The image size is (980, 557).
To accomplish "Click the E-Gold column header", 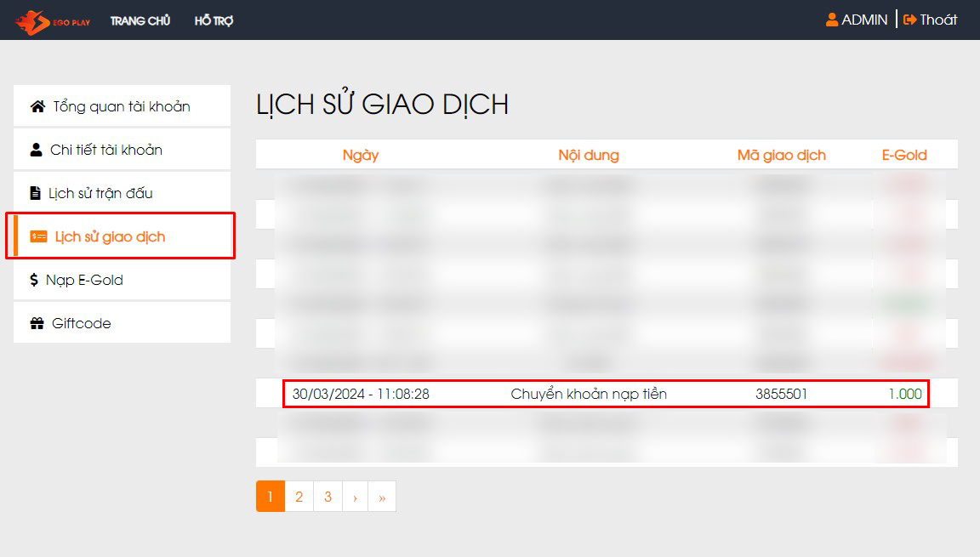I will point(904,155).
